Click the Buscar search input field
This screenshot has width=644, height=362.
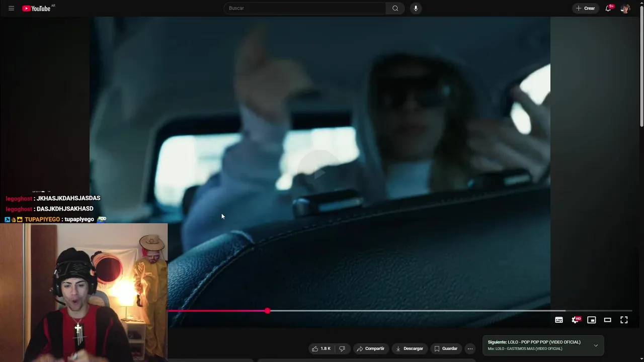click(x=304, y=8)
